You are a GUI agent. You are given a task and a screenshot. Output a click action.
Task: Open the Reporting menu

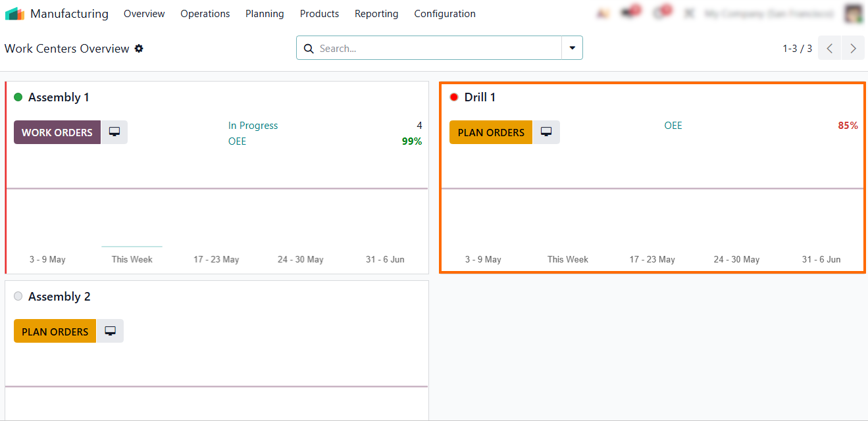(376, 14)
